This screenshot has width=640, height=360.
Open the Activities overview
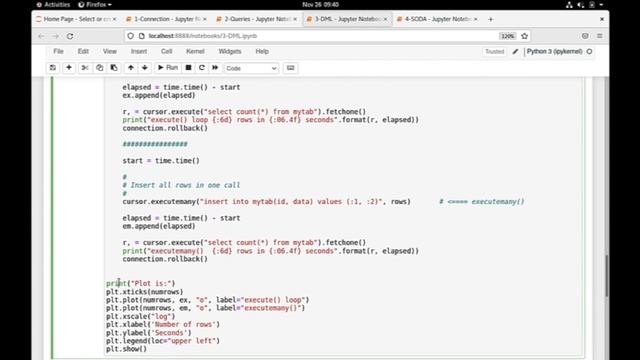point(53,4)
